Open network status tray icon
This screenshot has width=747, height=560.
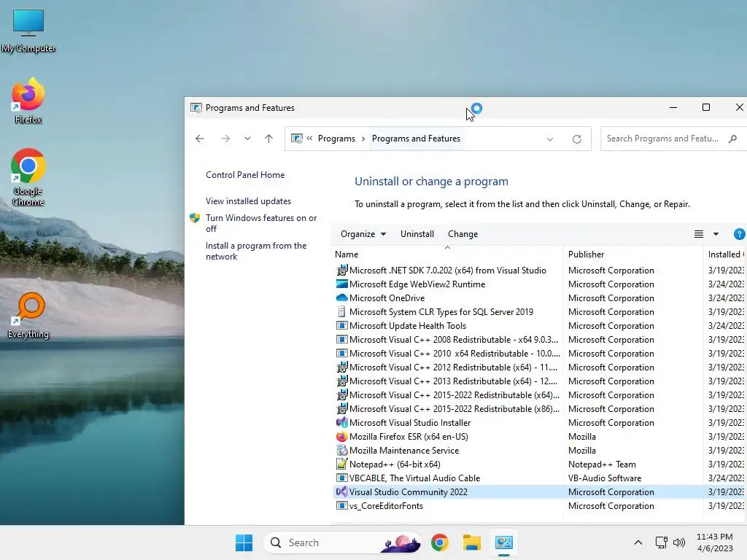click(x=661, y=542)
